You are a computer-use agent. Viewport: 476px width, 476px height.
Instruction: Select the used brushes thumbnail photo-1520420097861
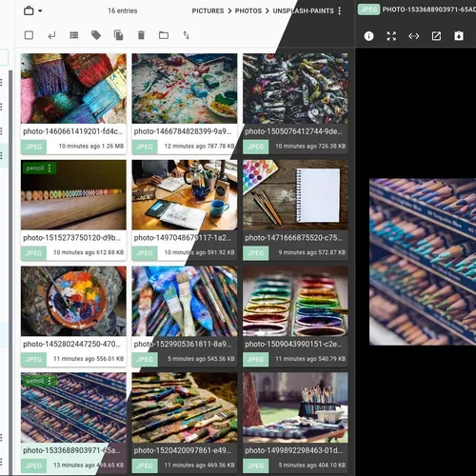pyautogui.click(x=185, y=407)
